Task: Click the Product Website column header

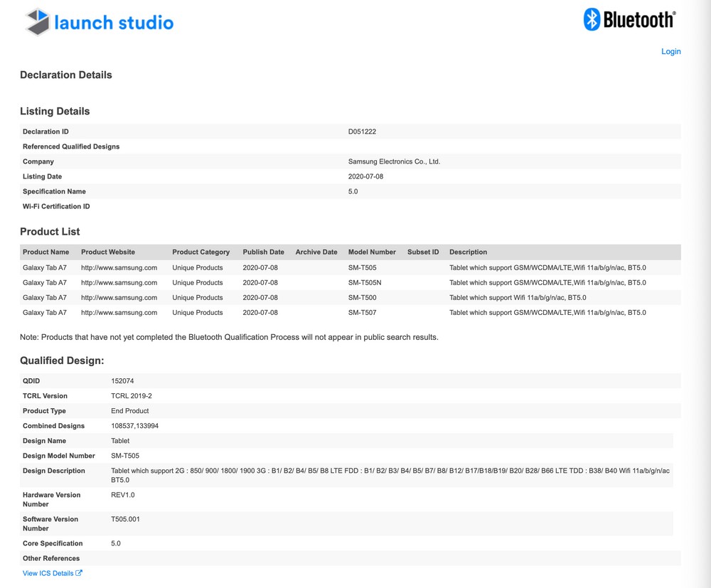Action: [108, 252]
